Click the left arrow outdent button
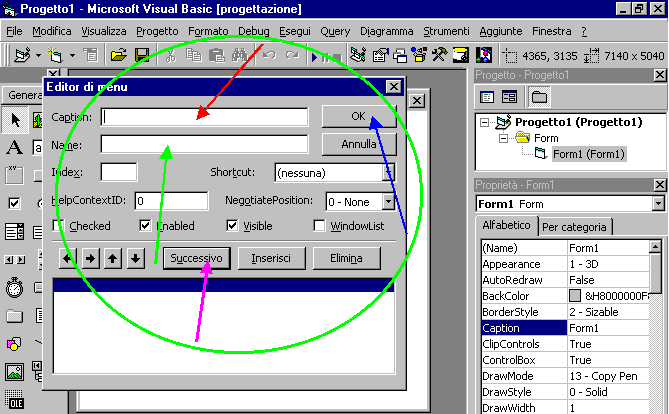This screenshot has width=669, height=414. tap(67, 258)
